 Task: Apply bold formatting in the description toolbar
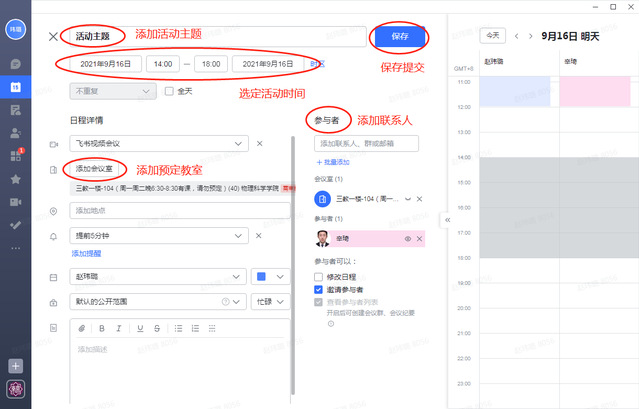click(x=101, y=328)
